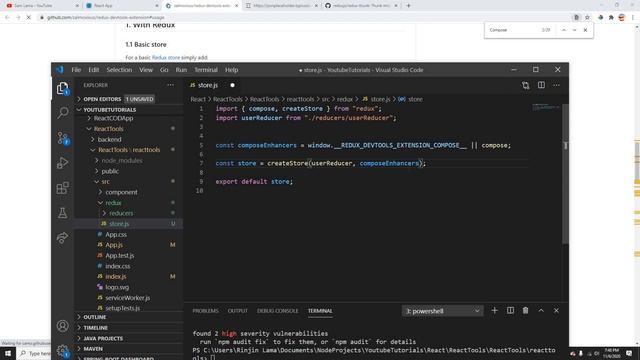640x360 pixels.
Task: Open the Testing flask view
Action: 62,213
